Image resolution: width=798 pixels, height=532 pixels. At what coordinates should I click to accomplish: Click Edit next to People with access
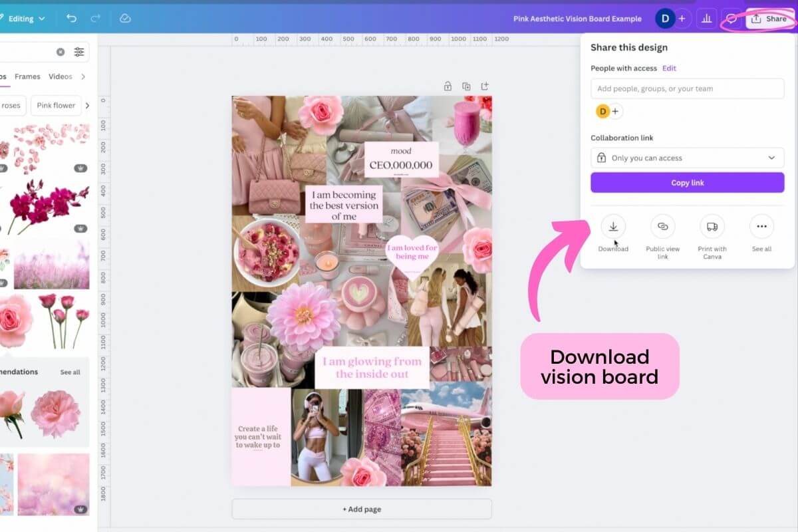tap(669, 68)
